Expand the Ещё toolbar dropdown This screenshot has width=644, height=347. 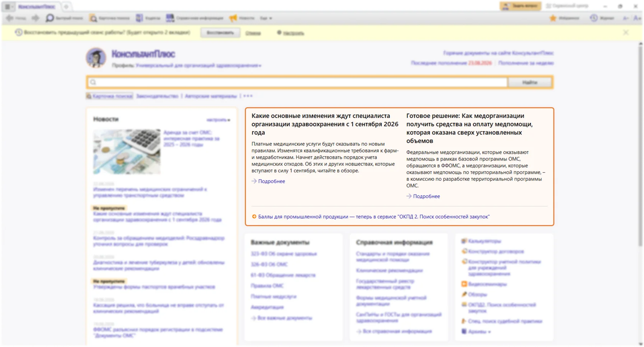(x=266, y=18)
